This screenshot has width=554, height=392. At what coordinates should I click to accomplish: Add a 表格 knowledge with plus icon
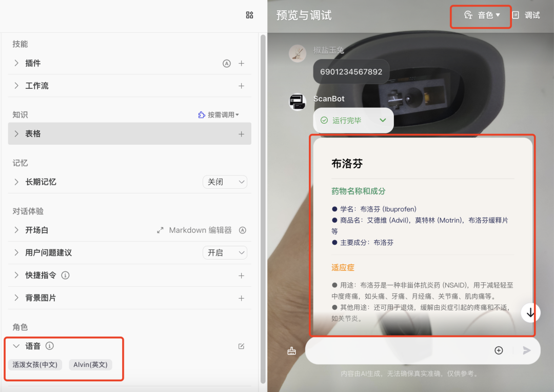[241, 134]
